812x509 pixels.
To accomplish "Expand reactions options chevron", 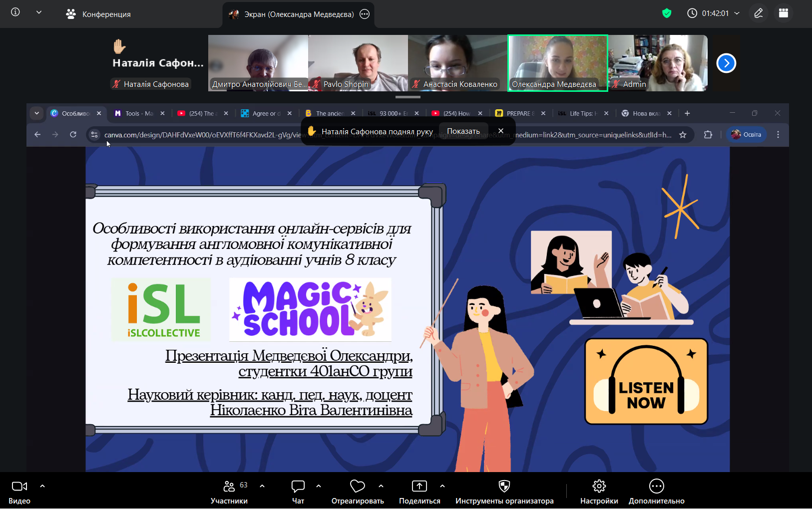I will click(x=381, y=486).
